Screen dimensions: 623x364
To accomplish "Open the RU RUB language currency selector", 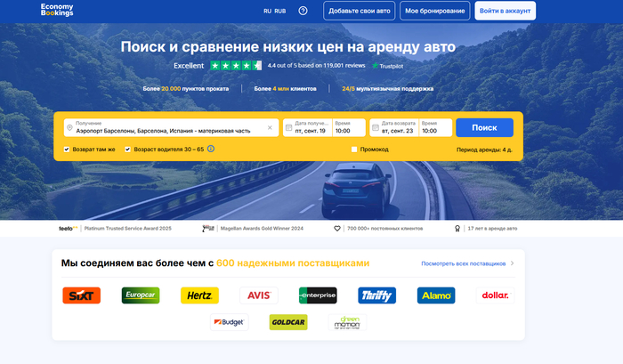I will [274, 11].
